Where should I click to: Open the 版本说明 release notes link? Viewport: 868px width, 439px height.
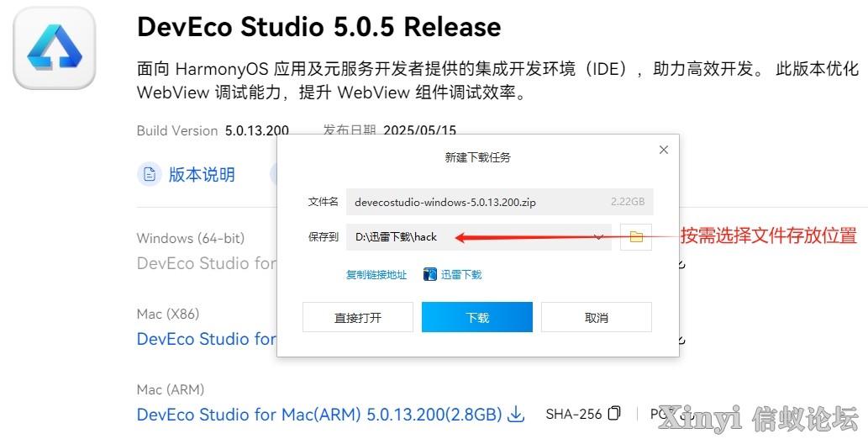202,175
